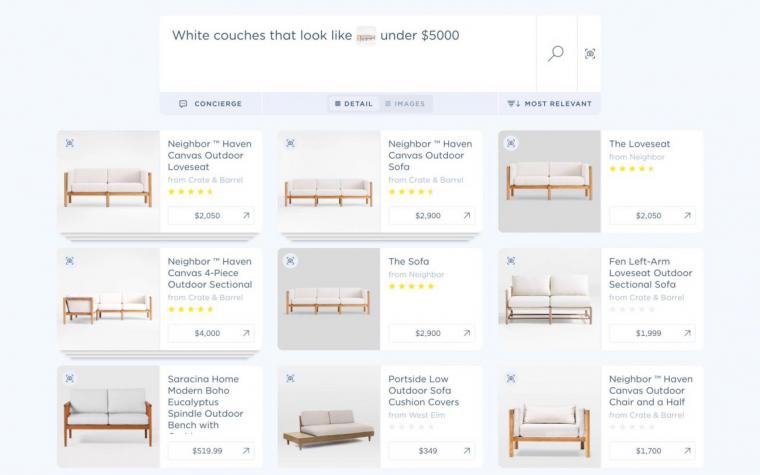Open $1,999 link for Fen Left-Arm Loveseat

[652, 333]
